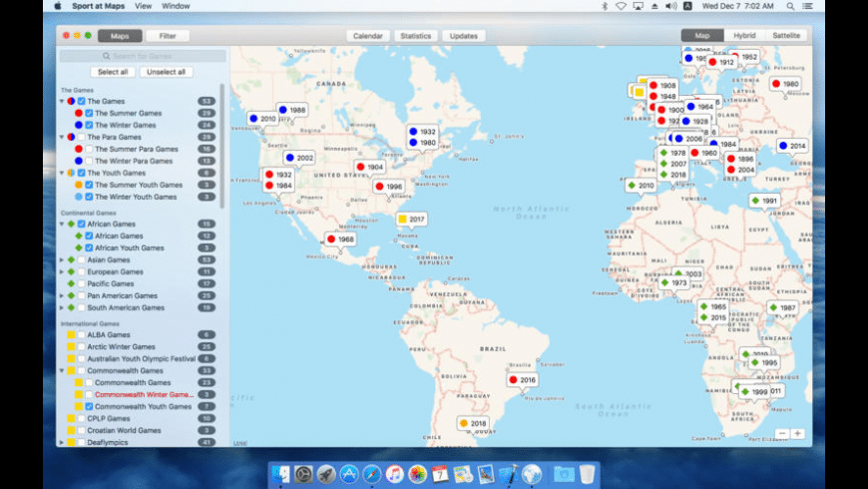Collapse the Commonwealth Games parent group
This screenshot has height=489, width=868.
coord(62,370)
